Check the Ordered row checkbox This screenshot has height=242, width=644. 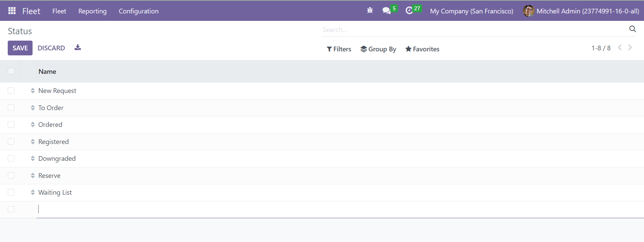pos(11,125)
